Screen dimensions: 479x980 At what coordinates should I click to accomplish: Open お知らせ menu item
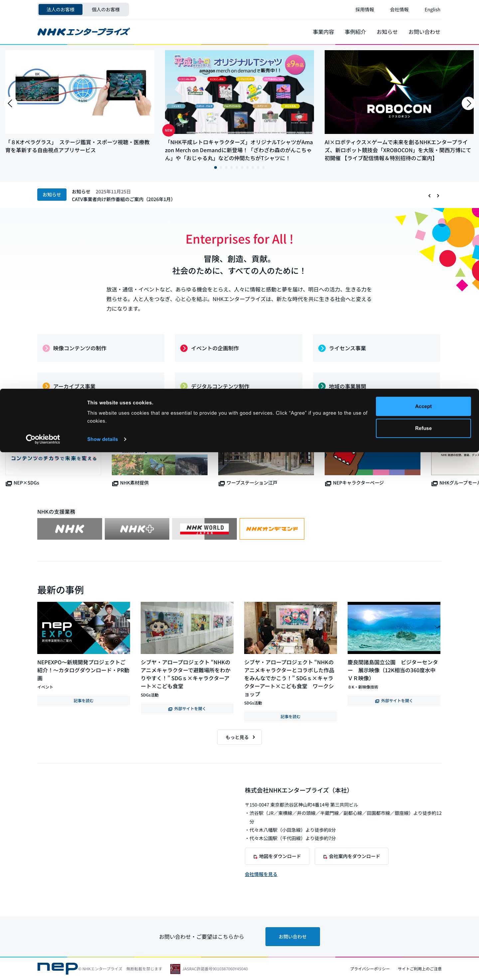coord(387,32)
